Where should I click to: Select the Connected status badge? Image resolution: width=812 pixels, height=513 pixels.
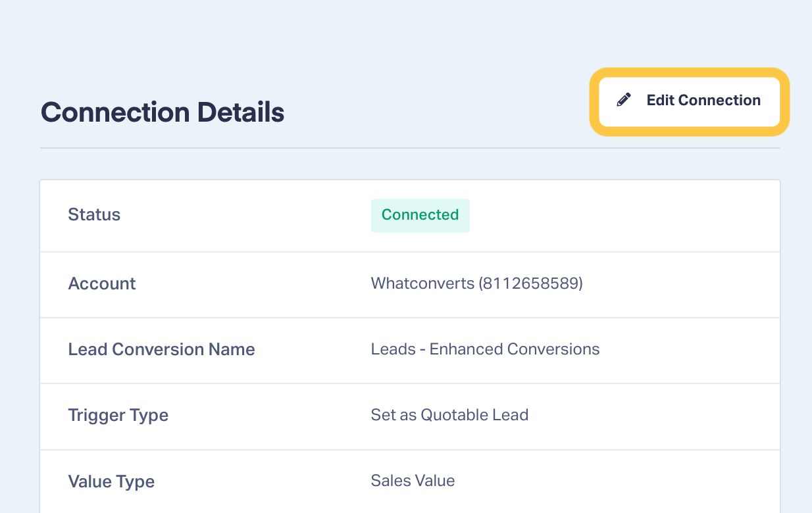point(420,215)
